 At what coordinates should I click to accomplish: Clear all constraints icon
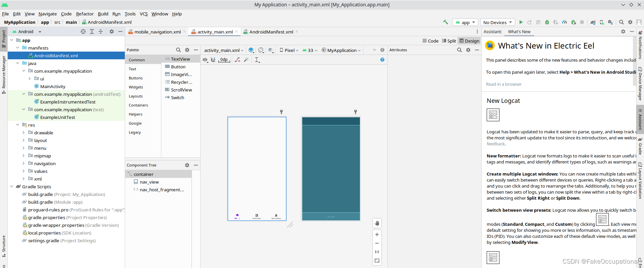click(237, 60)
